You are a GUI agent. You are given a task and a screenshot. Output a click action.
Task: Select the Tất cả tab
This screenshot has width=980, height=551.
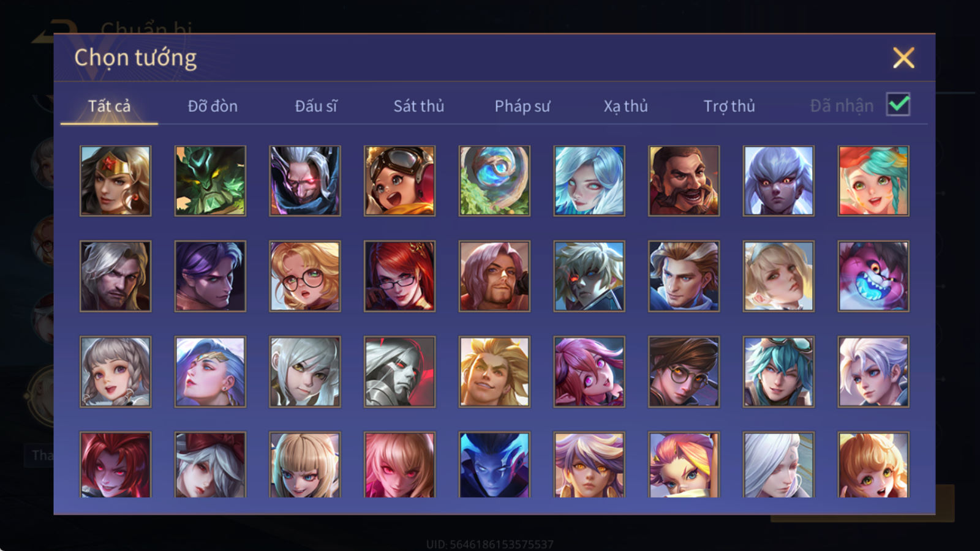coord(109,106)
